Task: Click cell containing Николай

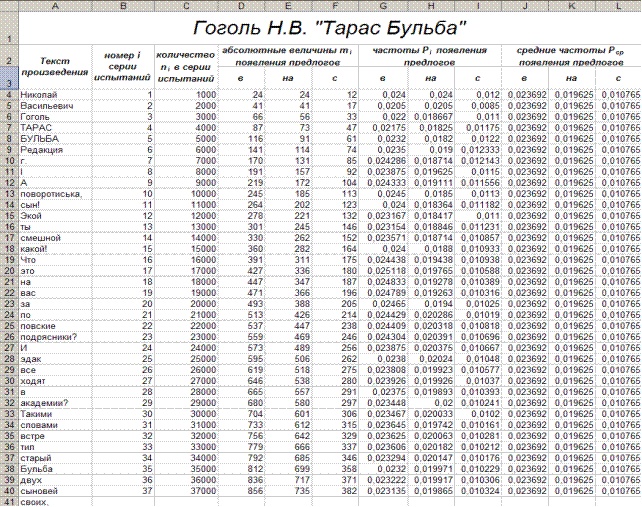Action: [x=55, y=95]
